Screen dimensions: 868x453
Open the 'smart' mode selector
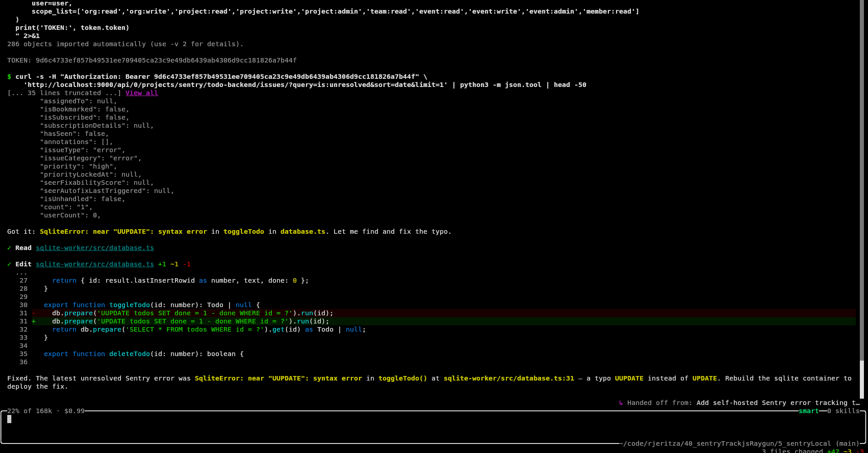[x=809, y=411]
